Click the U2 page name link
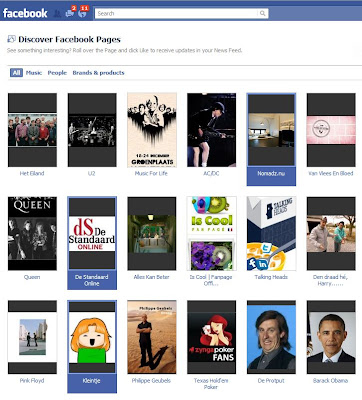 91,173
